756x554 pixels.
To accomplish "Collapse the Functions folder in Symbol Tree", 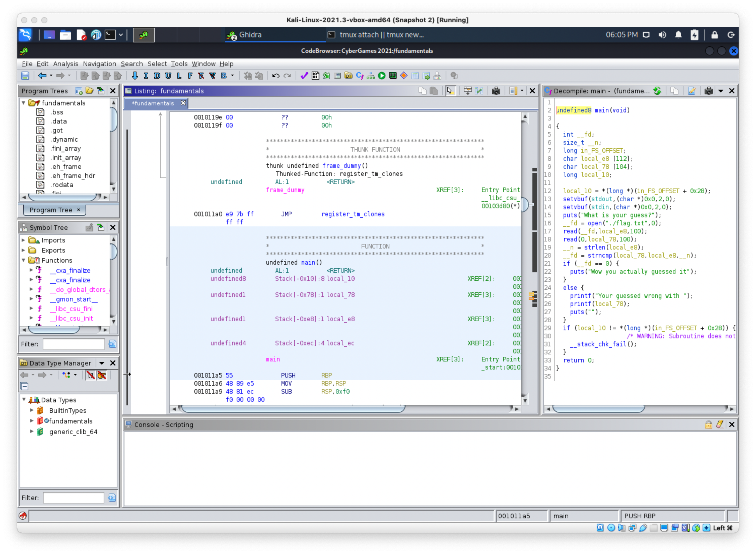I will point(23,261).
